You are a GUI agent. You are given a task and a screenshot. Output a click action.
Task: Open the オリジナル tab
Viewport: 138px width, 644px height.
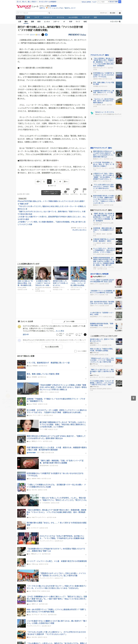(60, 17)
